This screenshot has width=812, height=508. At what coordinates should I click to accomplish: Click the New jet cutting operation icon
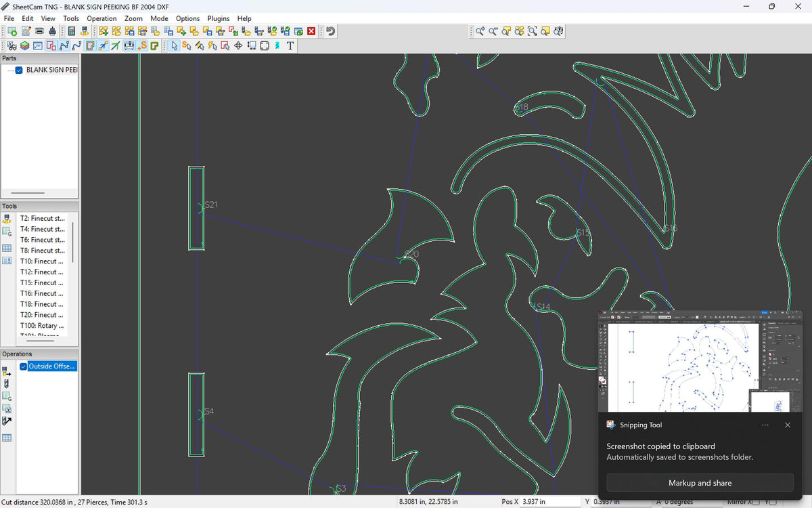(x=7, y=371)
